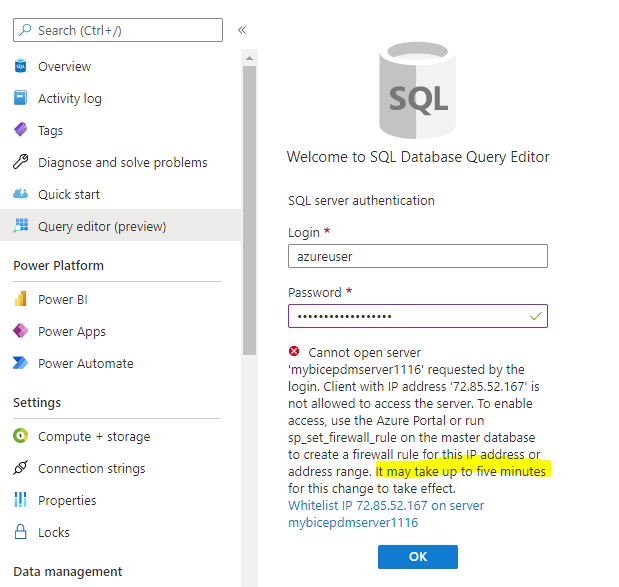This screenshot has width=619, height=587.
Task: Click the purple Tags icon
Action: pos(20,131)
